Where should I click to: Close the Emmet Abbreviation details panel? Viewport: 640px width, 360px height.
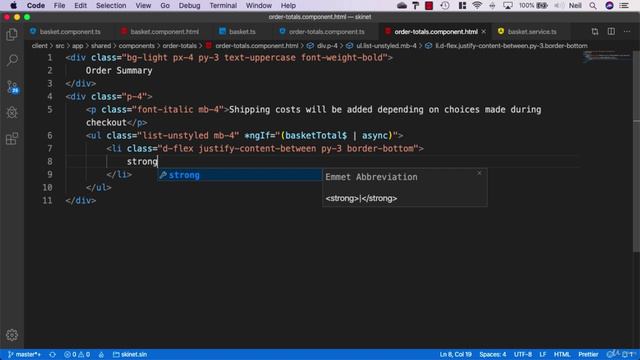[479, 173]
